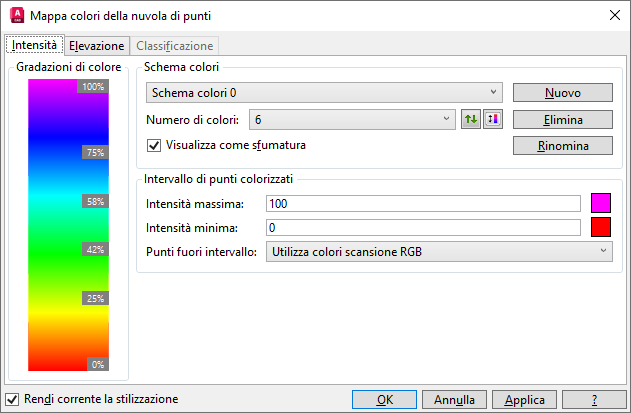
Task: Click the red minimum intensity color swatch
Action: tap(601, 227)
